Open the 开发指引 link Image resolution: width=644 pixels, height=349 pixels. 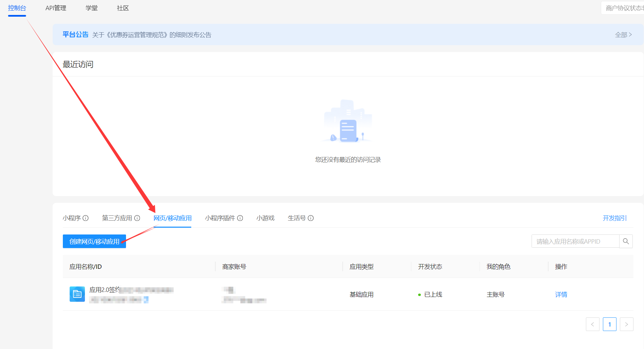(614, 218)
